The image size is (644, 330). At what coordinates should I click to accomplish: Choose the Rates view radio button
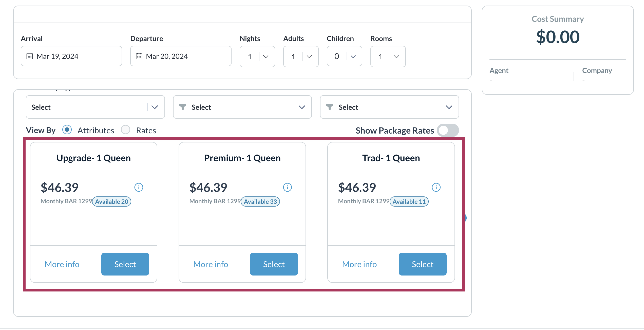click(126, 130)
